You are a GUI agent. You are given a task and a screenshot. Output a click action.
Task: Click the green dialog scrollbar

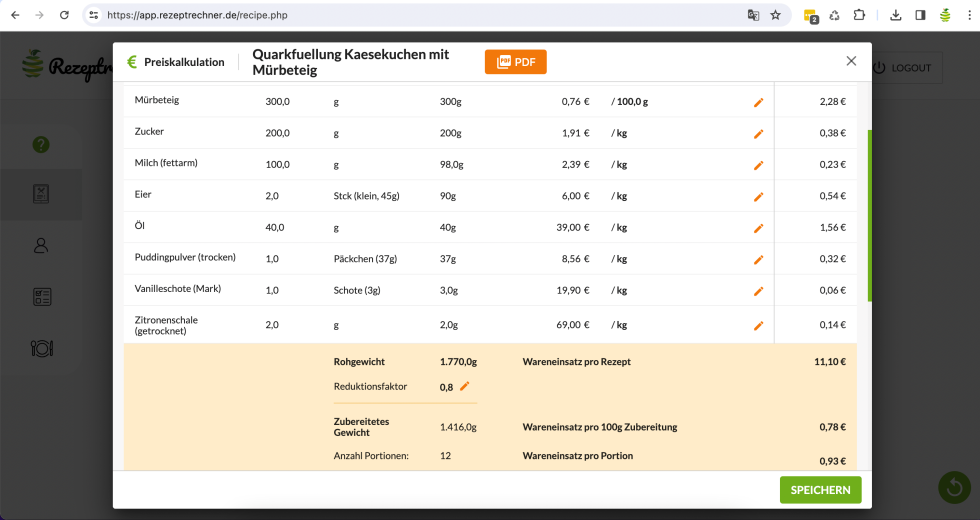coord(869,215)
